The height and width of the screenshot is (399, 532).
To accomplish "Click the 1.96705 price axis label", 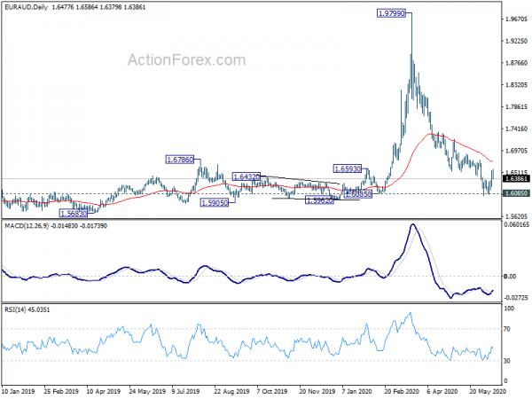I will click(x=516, y=19).
